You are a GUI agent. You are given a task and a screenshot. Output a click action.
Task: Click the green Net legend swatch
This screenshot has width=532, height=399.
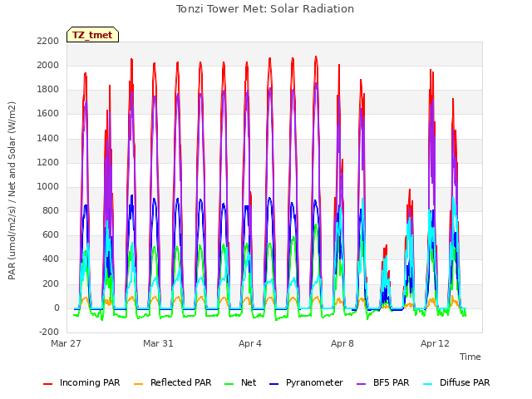[229, 384]
